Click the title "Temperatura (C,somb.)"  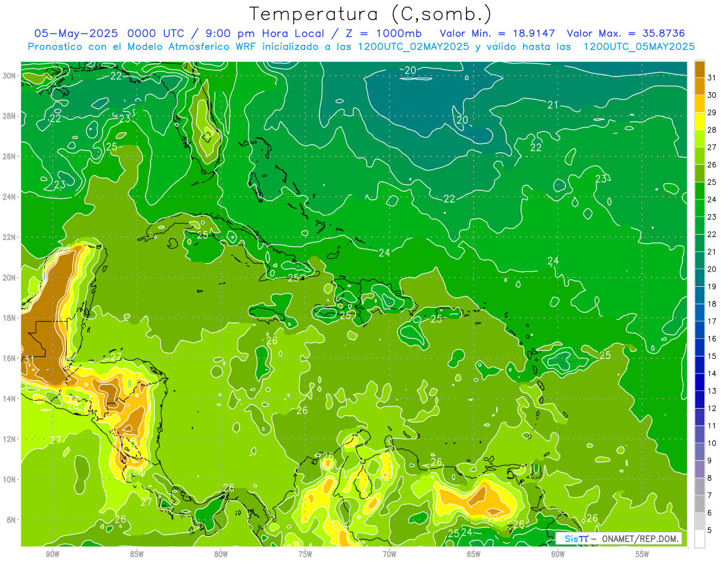click(x=370, y=14)
